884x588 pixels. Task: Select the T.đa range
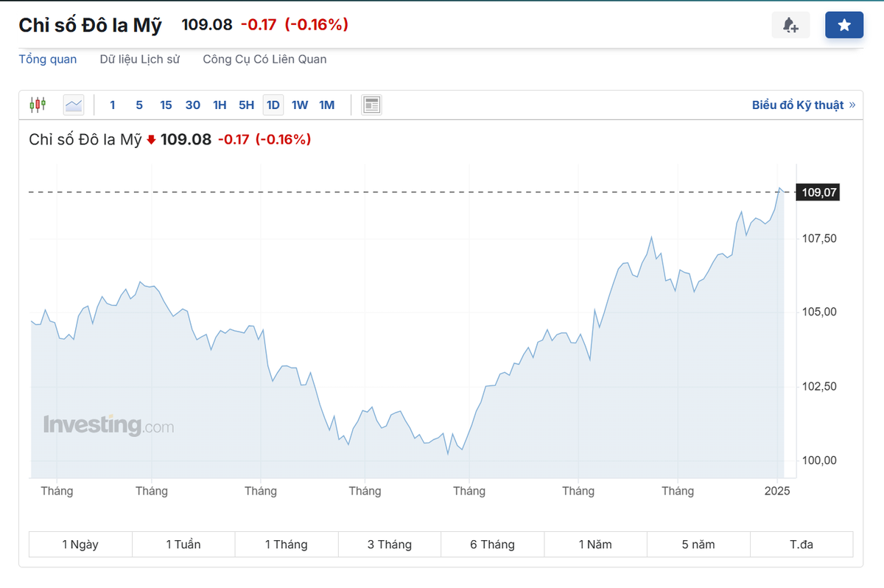click(x=801, y=544)
